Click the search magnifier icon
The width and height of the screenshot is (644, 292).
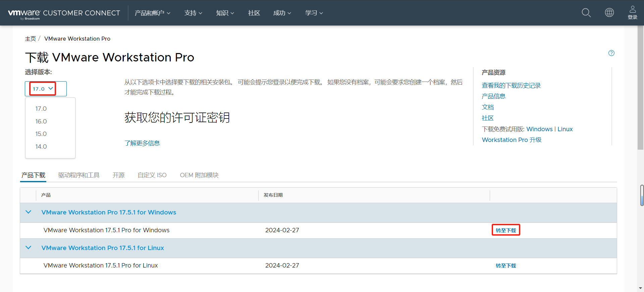586,13
